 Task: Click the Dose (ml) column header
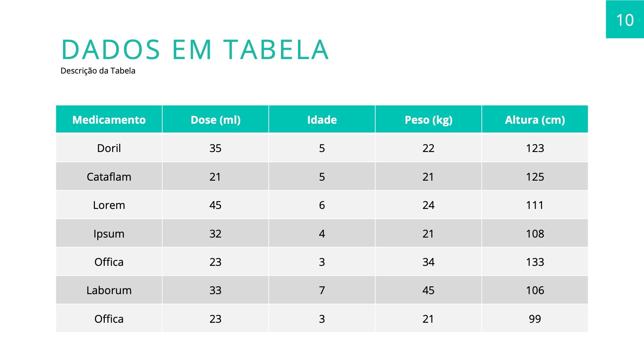tap(215, 120)
